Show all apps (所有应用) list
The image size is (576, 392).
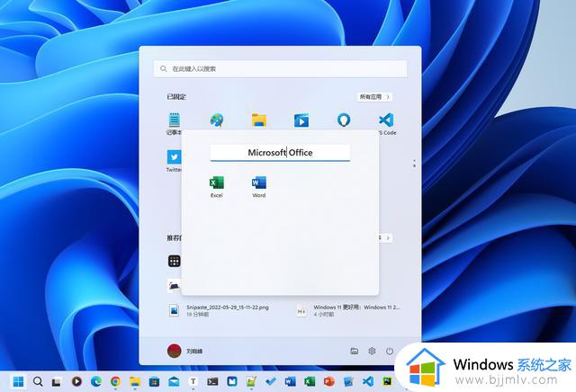(x=374, y=97)
